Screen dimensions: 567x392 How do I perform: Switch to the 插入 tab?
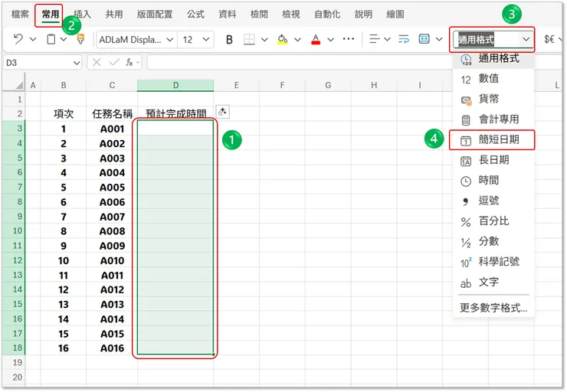coord(82,14)
